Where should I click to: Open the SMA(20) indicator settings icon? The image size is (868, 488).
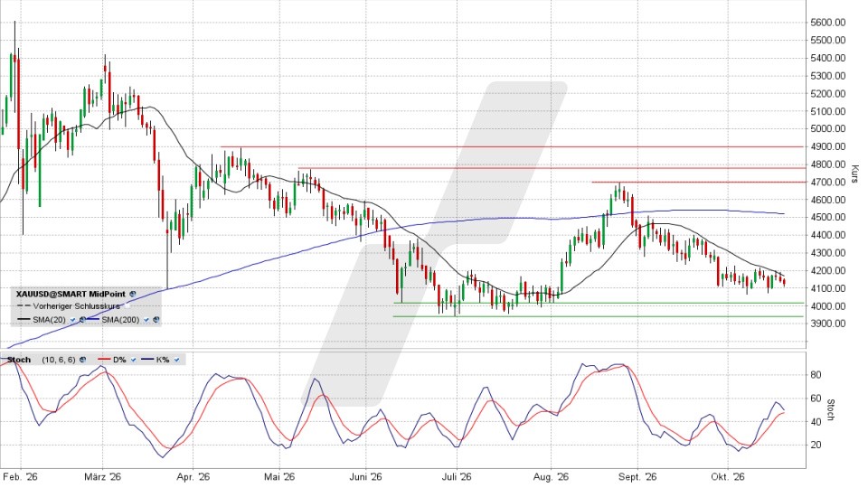coord(82,320)
